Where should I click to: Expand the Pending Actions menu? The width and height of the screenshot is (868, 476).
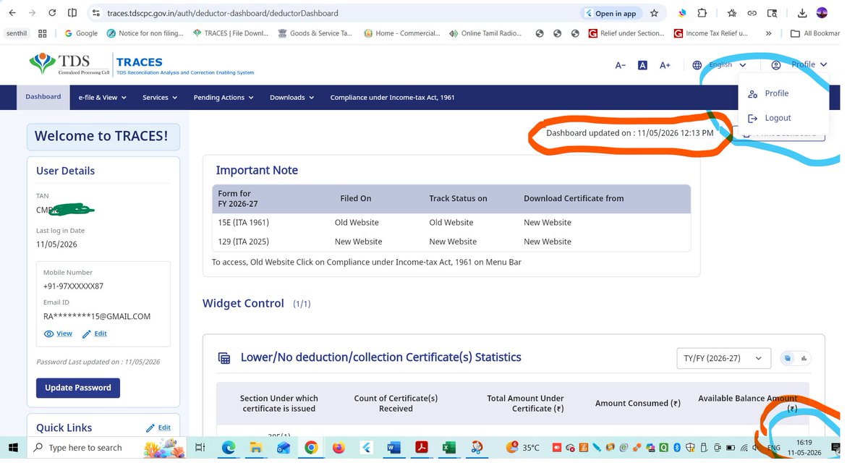224,98
